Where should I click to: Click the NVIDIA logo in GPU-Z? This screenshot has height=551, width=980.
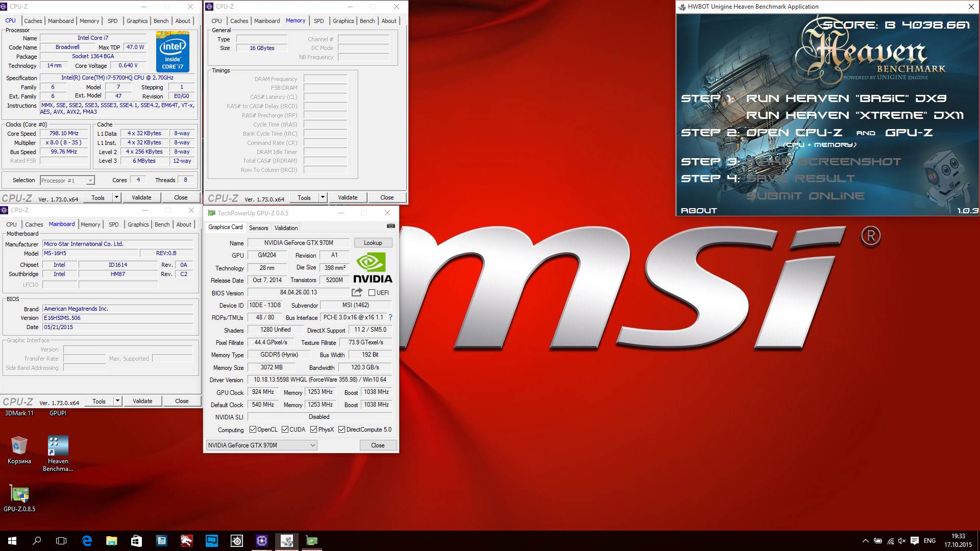pyautogui.click(x=373, y=267)
